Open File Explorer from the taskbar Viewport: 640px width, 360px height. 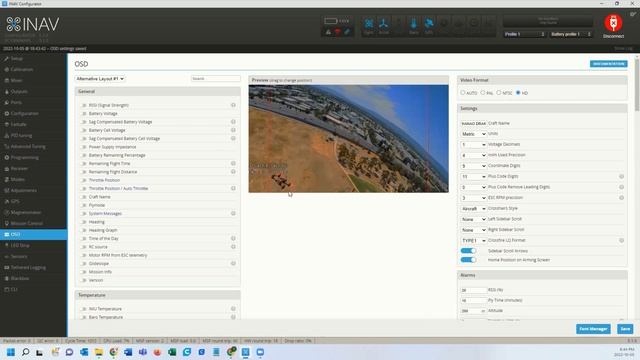pos(99,352)
